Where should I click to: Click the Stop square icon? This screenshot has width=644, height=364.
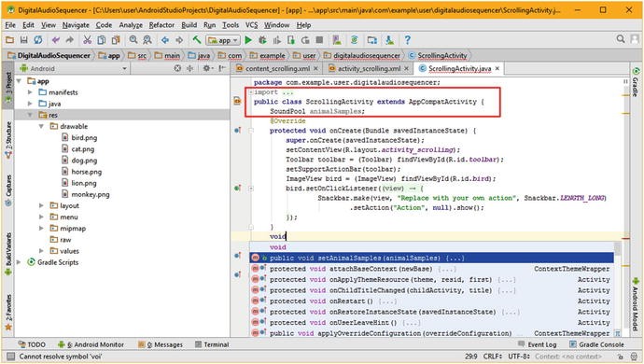point(319,40)
